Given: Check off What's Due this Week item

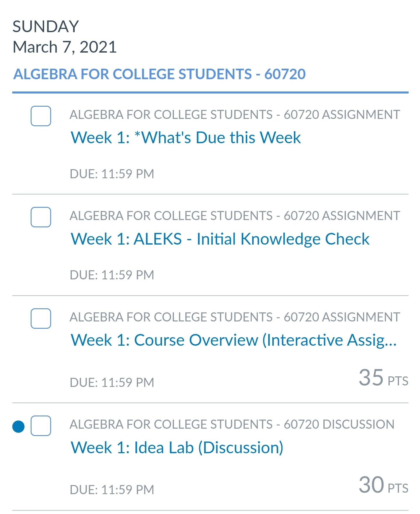Looking at the screenshot, I should [x=41, y=116].
